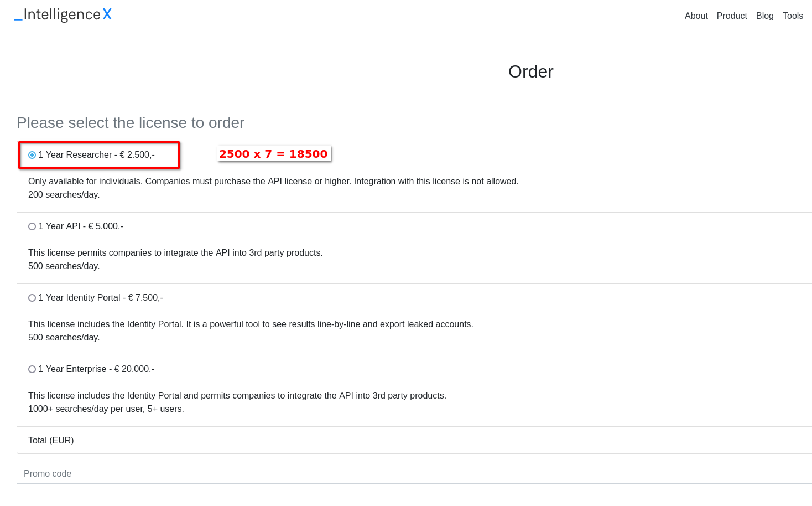Click the Total (EUR) row
Viewport: 812px width, 506px height.
pyautogui.click(x=51, y=441)
